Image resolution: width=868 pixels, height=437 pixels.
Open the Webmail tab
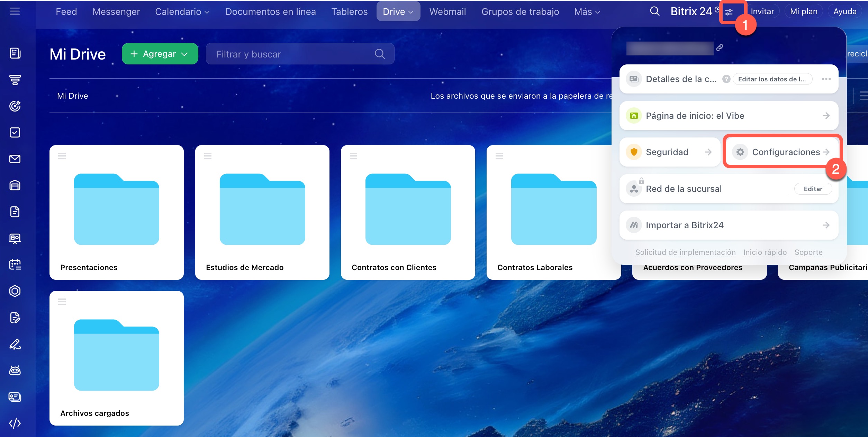(447, 12)
